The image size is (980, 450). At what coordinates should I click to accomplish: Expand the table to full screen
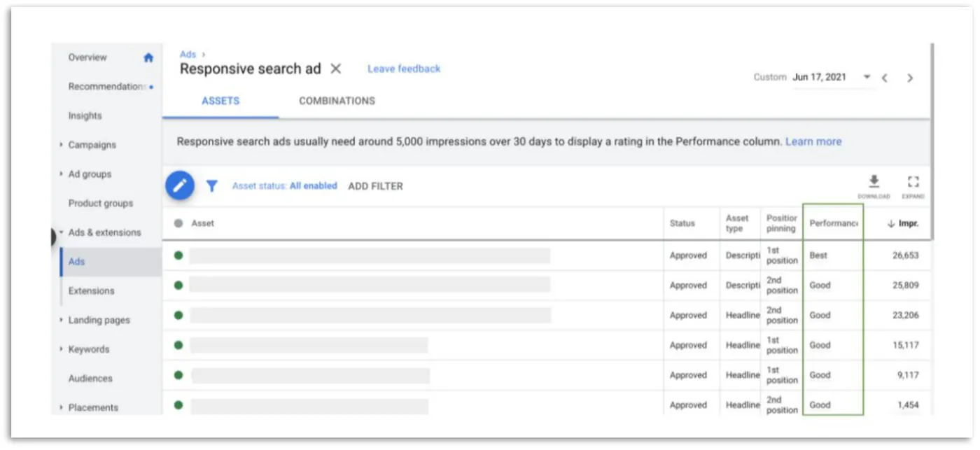click(913, 185)
